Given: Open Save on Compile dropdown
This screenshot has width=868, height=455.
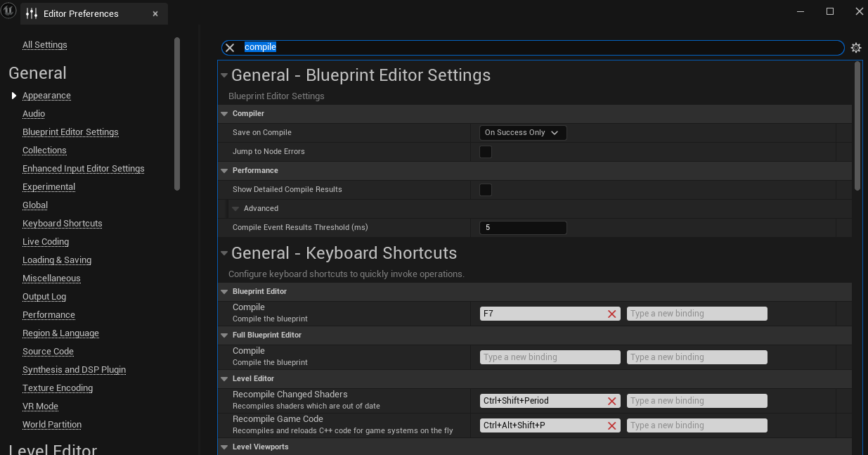Looking at the screenshot, I should pyautogui.click(x=522, y=132).
